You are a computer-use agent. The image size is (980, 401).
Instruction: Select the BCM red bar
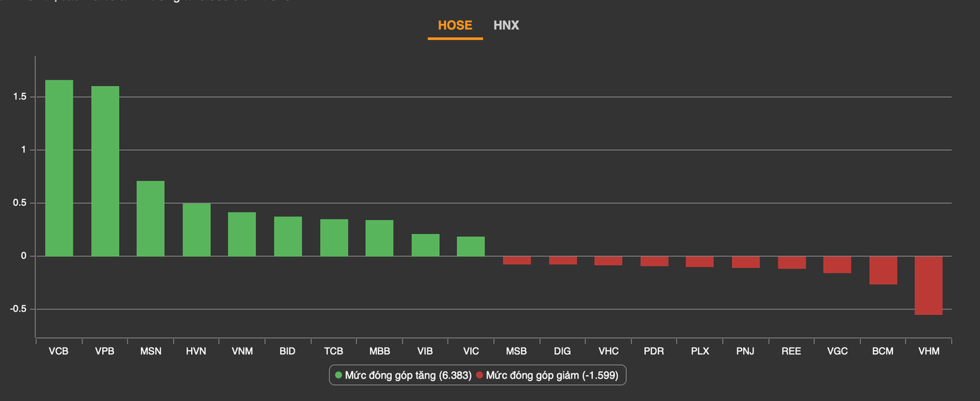point(883,270)
